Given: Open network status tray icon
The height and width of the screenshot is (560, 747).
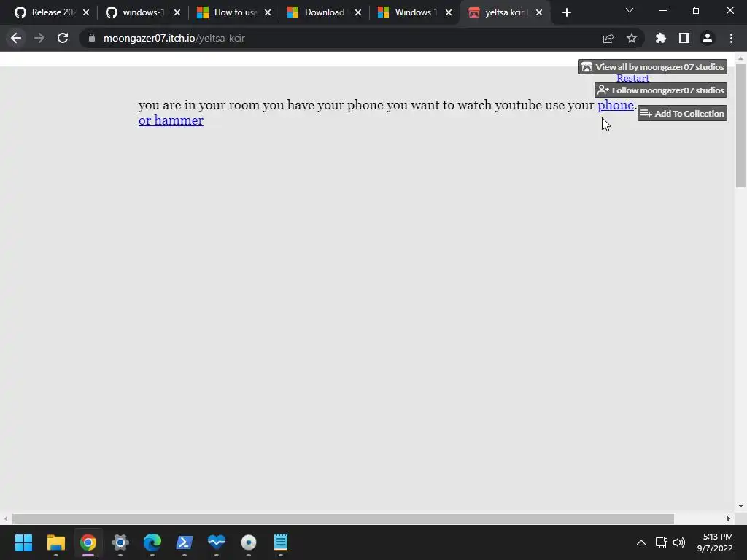Looking at the screenshot, I should click(661, 542).
